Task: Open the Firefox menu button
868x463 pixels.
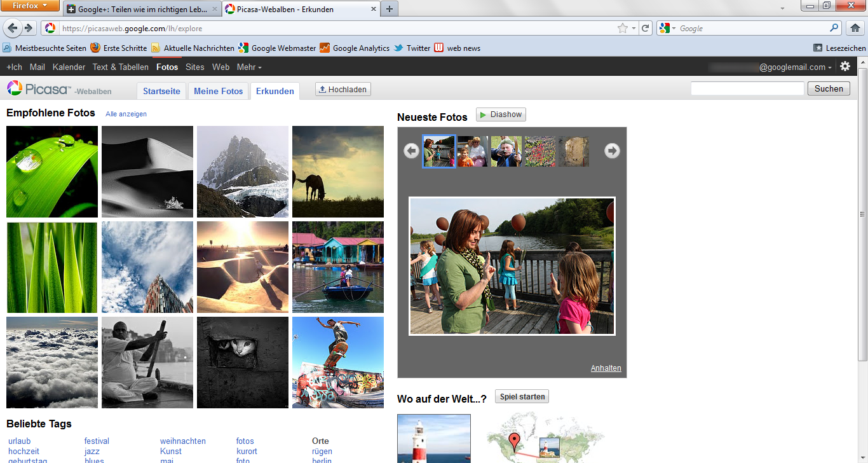Action: point(30,6)
